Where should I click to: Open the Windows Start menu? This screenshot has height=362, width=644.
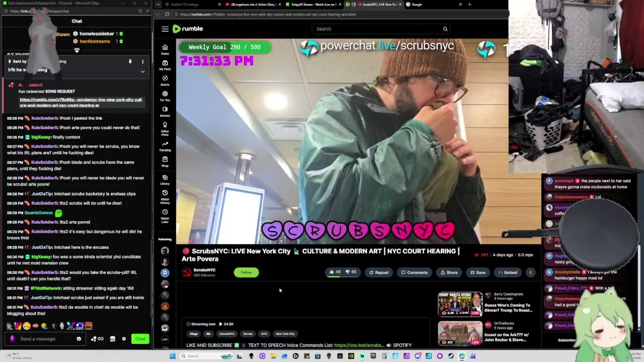tap(173, 356)
